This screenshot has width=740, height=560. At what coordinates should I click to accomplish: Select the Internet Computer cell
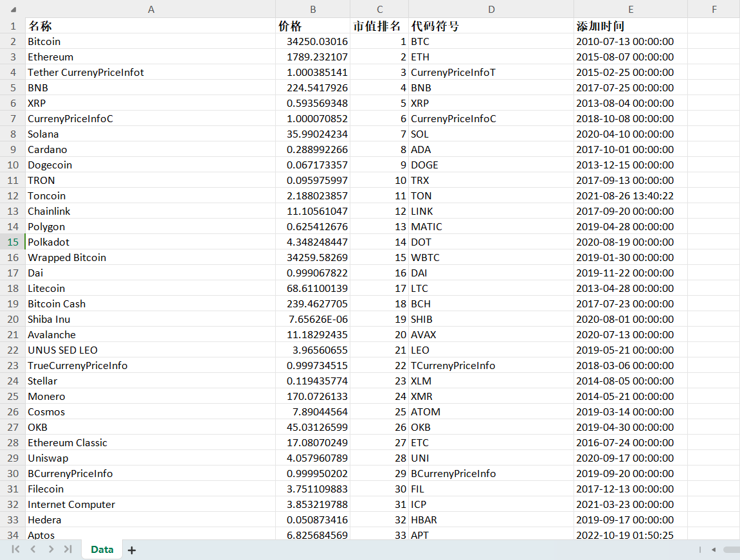tap(150, 504)
